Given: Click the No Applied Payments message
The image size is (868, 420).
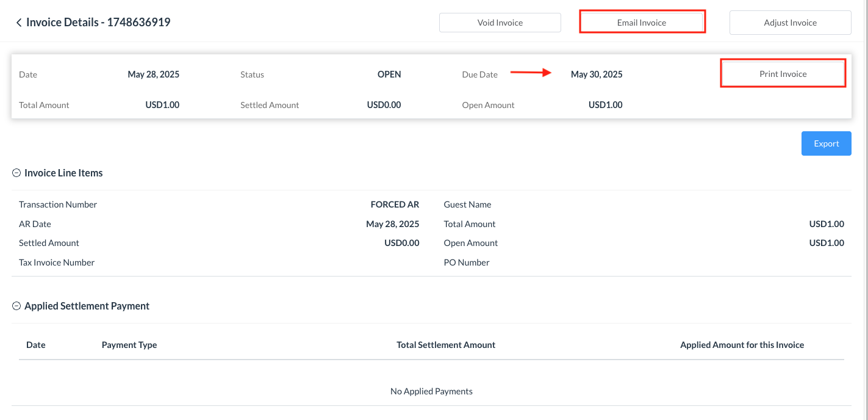Looking at the screenshot, I should point(431,391).
